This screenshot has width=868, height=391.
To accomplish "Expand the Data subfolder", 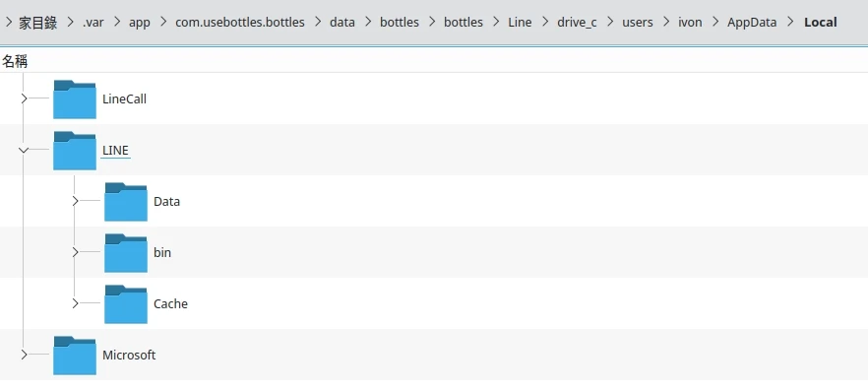I will click(75, 201).
